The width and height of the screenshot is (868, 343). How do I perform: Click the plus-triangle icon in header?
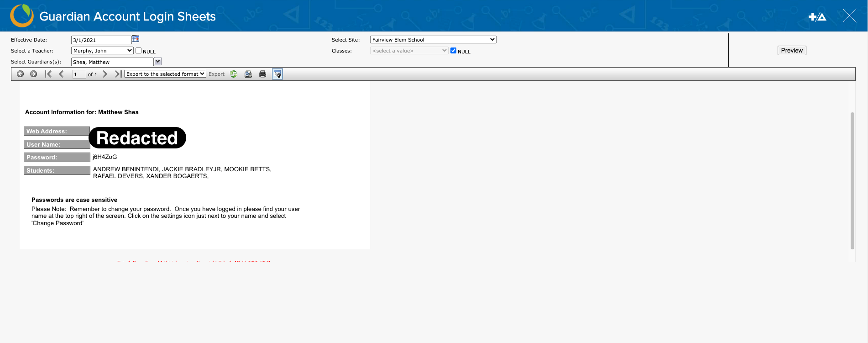(x=817, y=17)
